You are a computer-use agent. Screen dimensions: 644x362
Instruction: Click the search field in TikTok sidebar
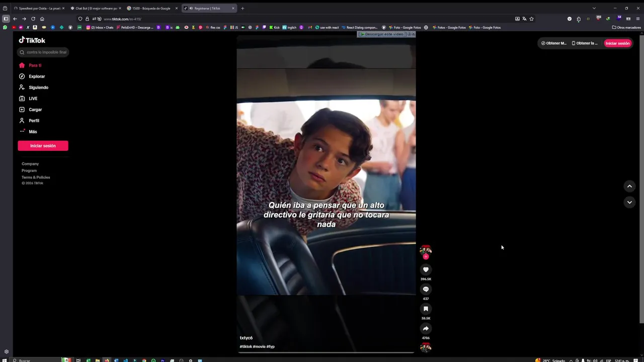click(43, 52)
